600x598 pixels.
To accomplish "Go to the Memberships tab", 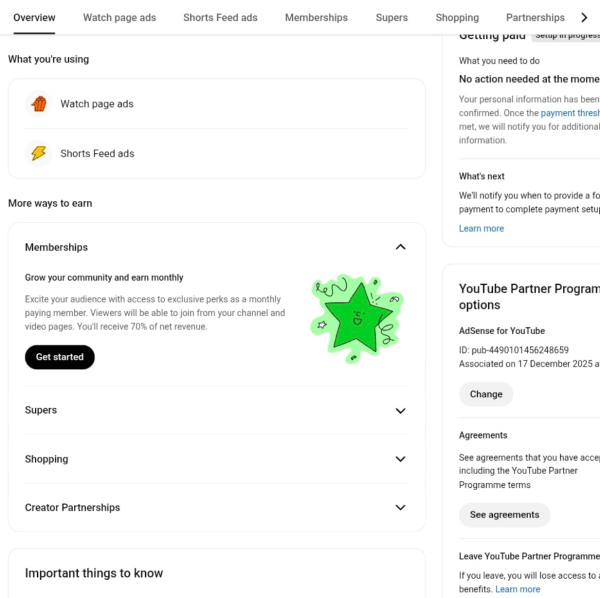I will click(x=316, y=18).
